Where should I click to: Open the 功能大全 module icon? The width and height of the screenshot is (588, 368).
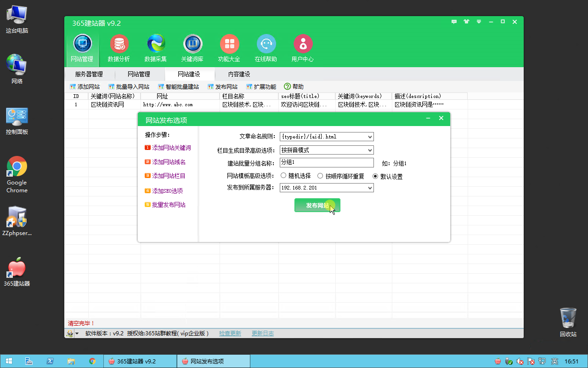pos(229,48)
